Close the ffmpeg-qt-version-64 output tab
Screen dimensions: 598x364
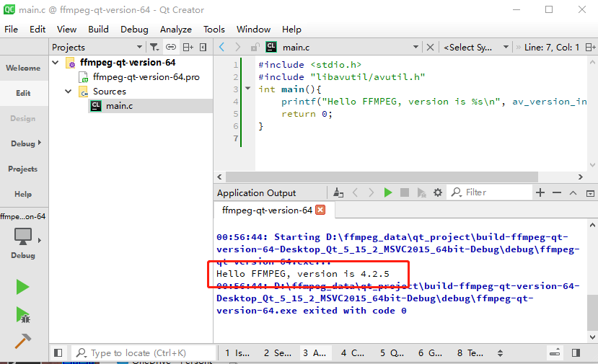(321, 210)
